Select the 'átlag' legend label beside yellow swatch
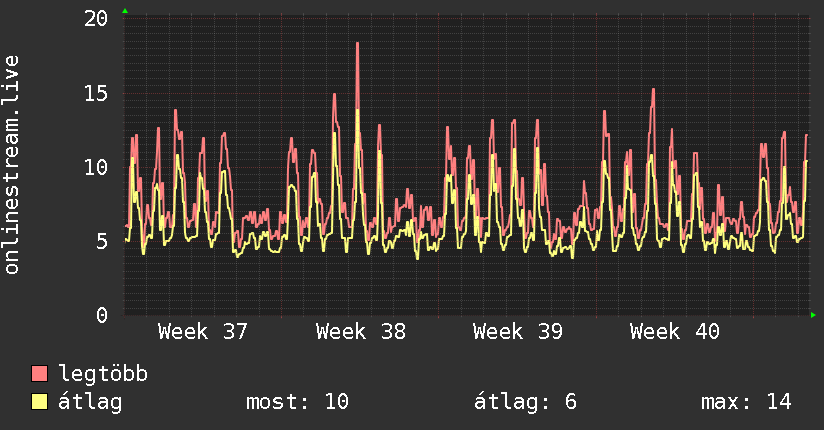824x430 pixels. coord(90,402)
